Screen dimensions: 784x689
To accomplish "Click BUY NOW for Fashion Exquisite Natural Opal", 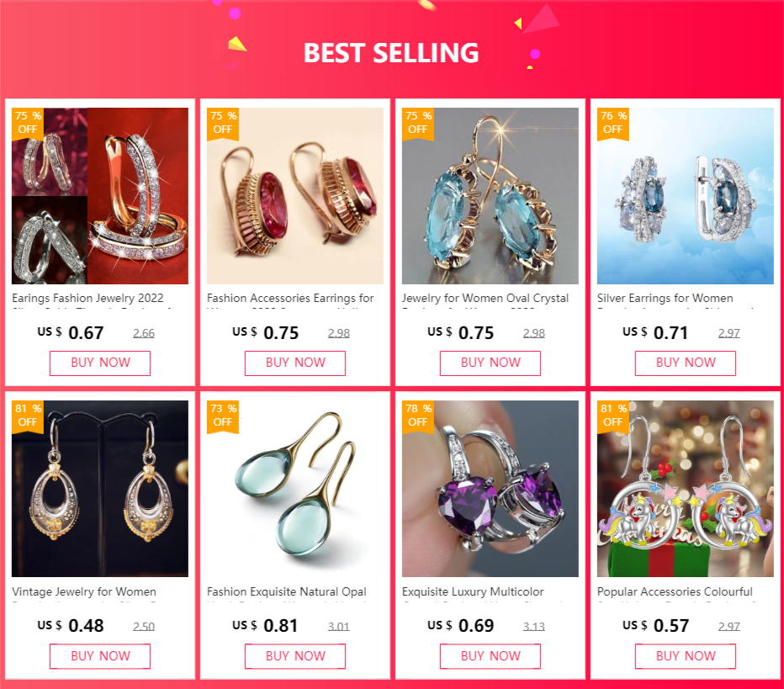I will tap(295, 656).
